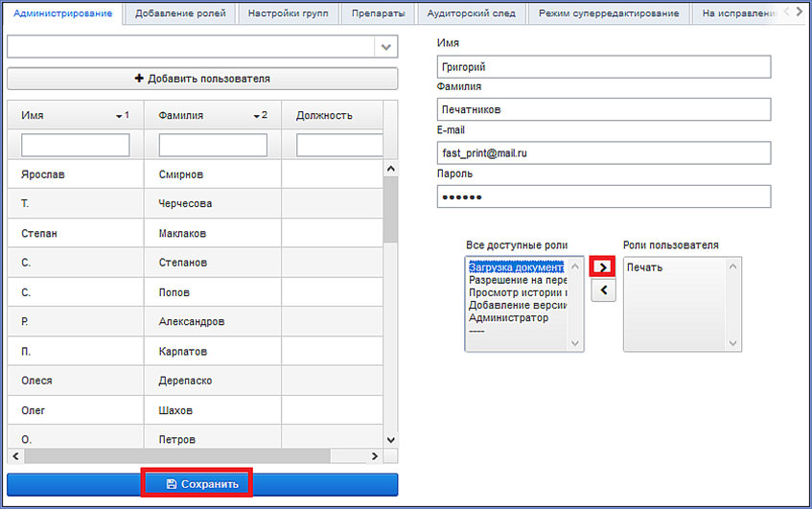
Task: Click the user table horizontal scrollbar thumb
Action: tap(177, 456)
